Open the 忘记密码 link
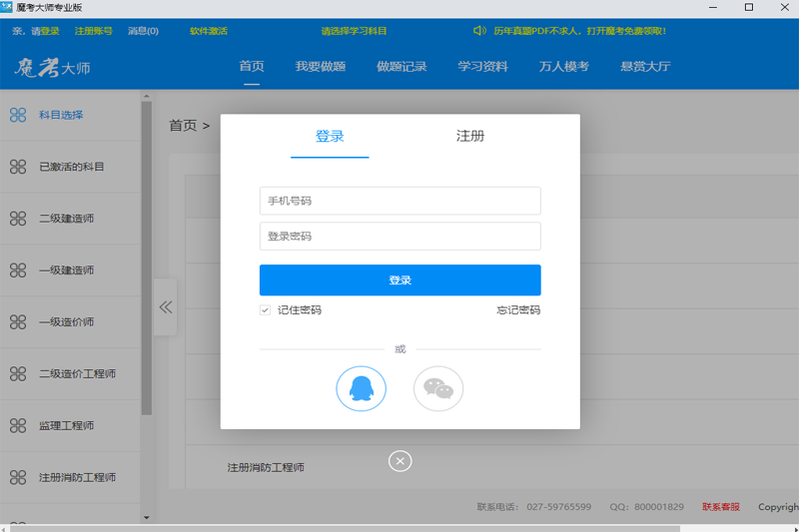This screenshot has width=799, height=532. click(518, 310)
